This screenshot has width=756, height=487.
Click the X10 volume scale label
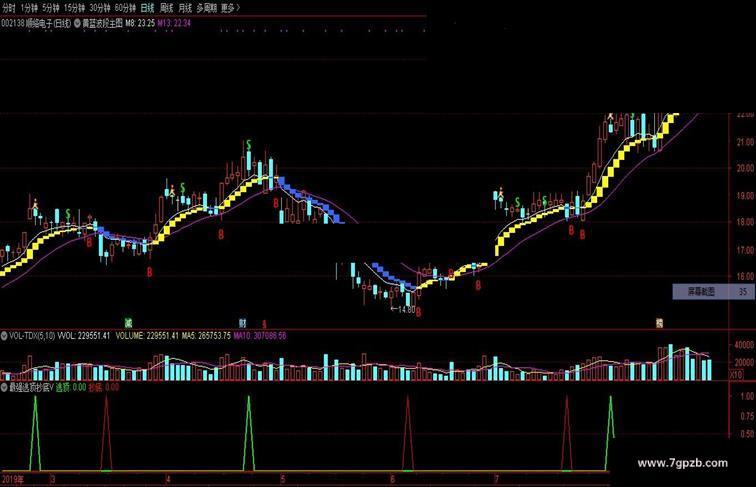737,375
